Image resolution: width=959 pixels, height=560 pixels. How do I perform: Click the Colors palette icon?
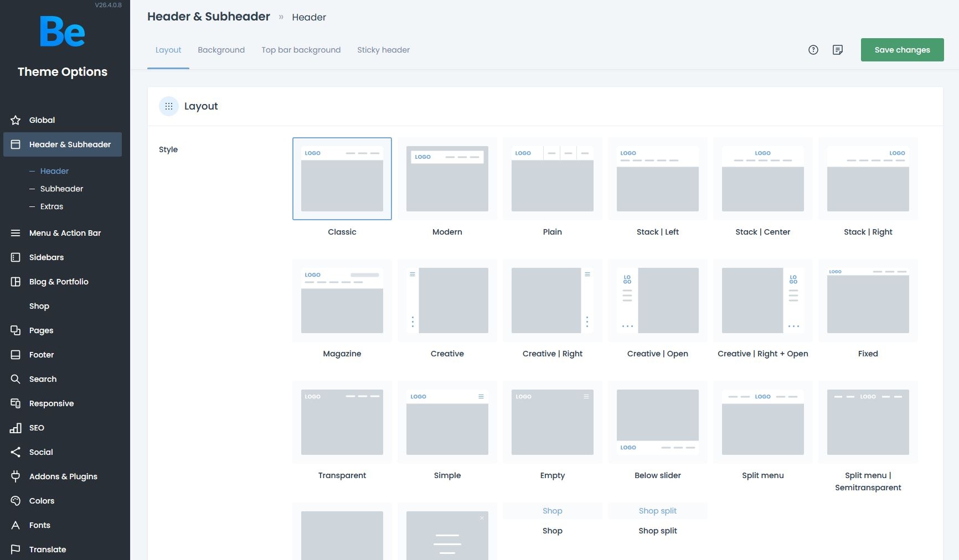coord(16,501)
